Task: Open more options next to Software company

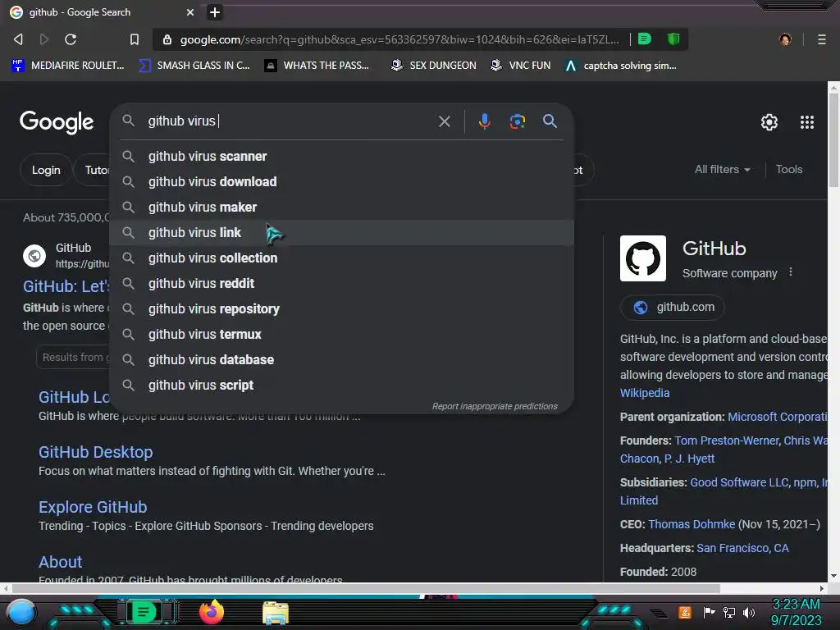Action: pos(790,272)
